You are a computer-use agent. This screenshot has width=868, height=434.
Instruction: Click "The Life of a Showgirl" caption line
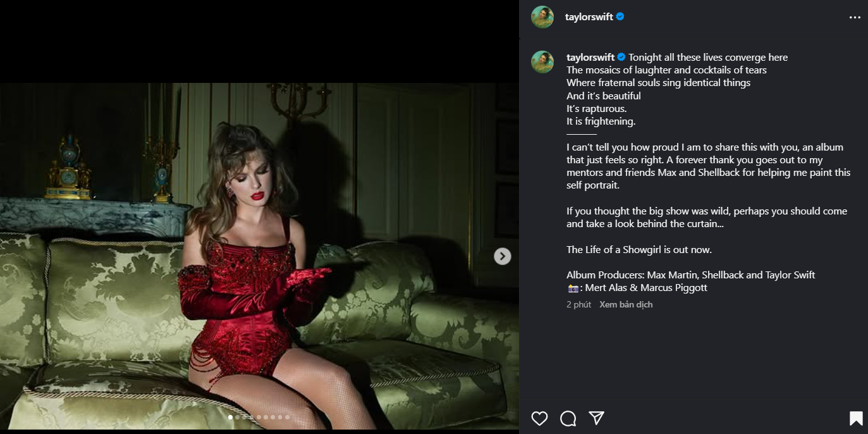639,250
